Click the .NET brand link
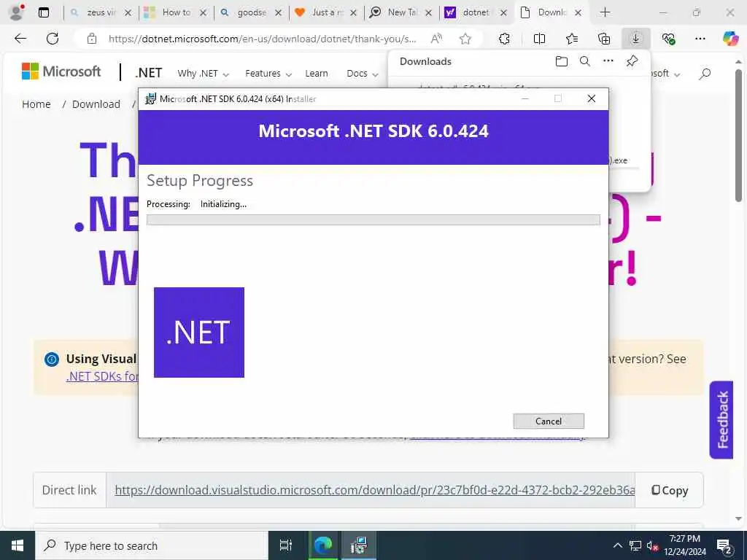This screenshot has width=747, height=560. [x=148, y=73]
